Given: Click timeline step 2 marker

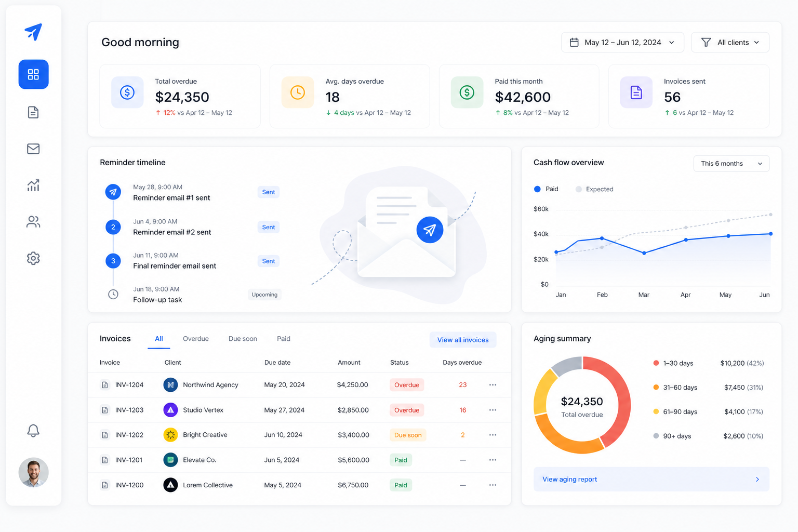Looking at the screenshot, I should click(x=113, y=227).
